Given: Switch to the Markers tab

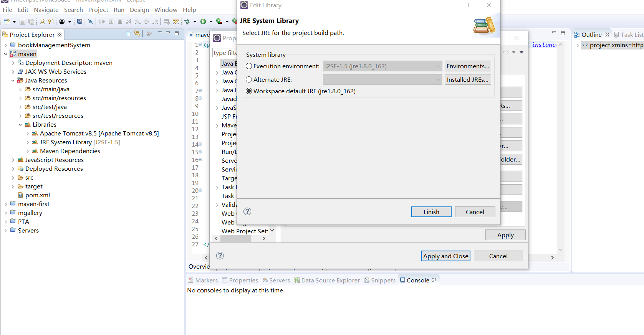Looking at the screenshot, I should pyautogui.click(x=203, y=280).
